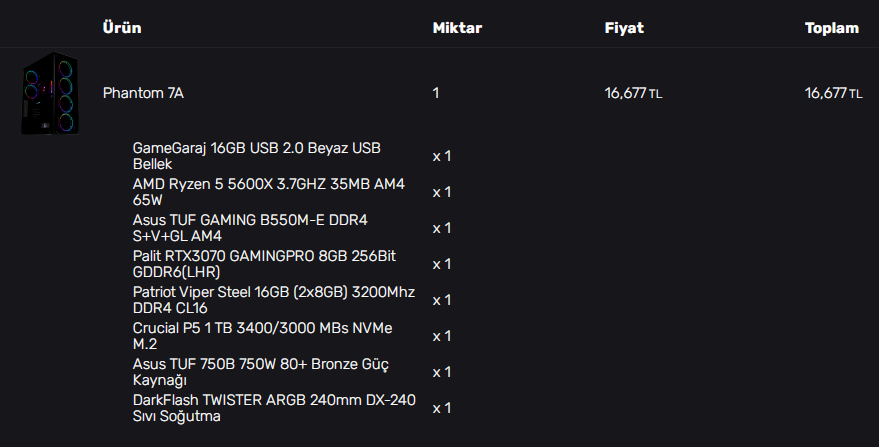Click the x 1 quantity beside DarkFlash cooler
This screenshot has width=879, height=447.
coord(442,408)
